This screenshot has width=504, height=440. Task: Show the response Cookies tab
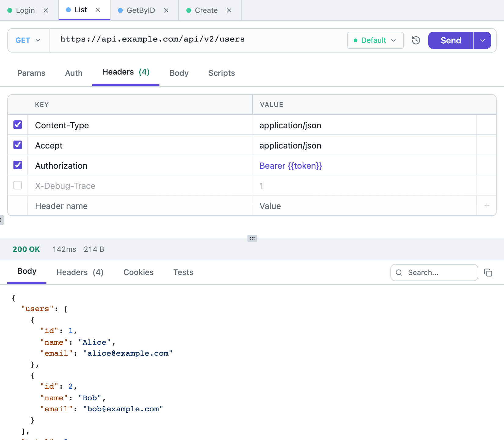pos(138,272)
